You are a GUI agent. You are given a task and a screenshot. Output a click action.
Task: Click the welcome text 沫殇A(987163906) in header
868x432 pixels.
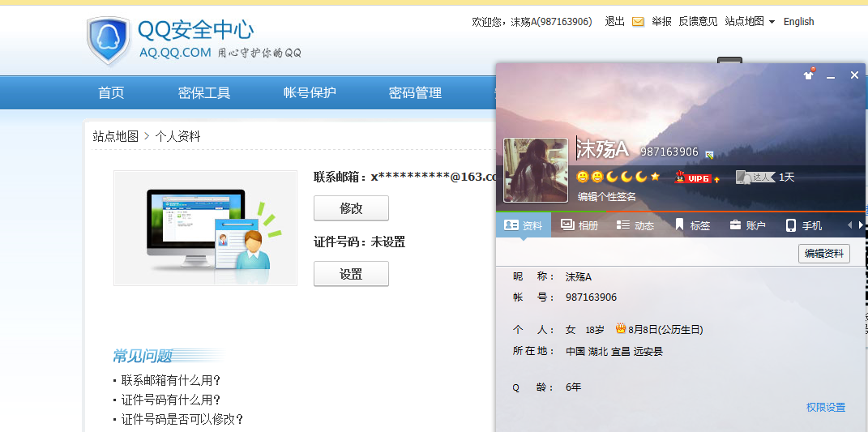coord(551,22)
